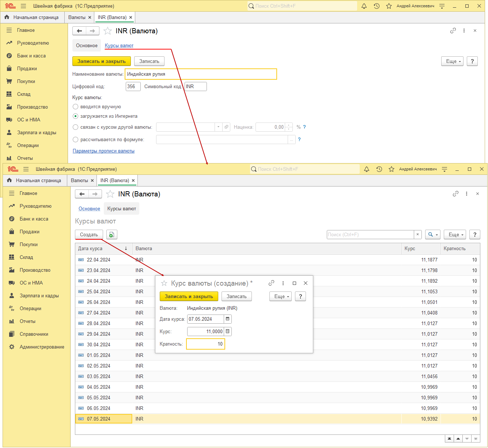488x448 pixels.
Task: Open settings lines icon in the lower title bar
Action: [x=445, y=169]
